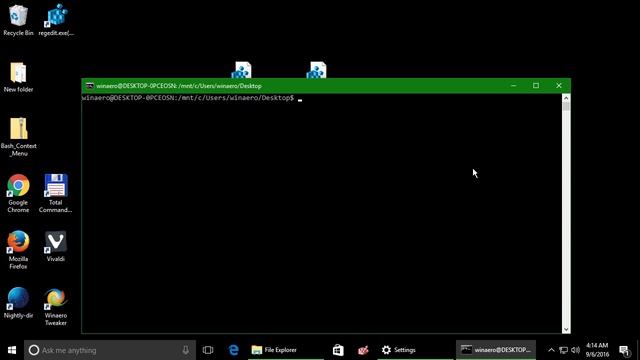Screen dimensions: 640x360
Task: Open the Windows Store taskbar icon
Action: tap(338, 350)
